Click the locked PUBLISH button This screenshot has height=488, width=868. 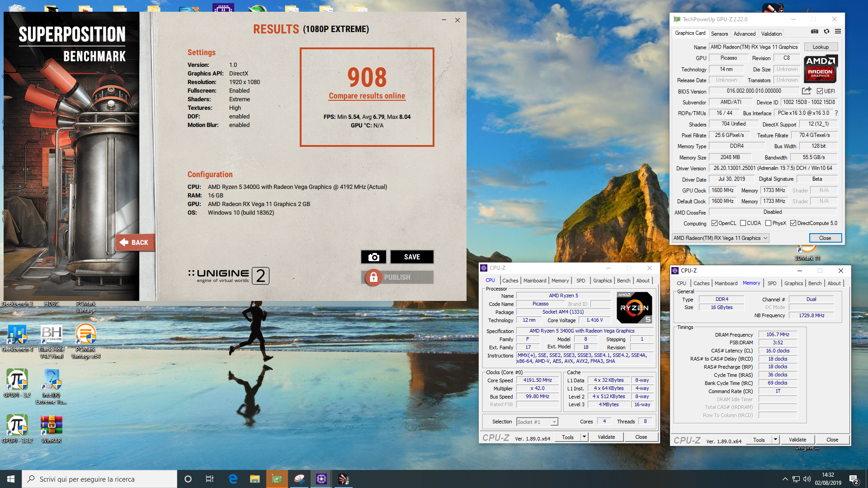tap(398, 277)
